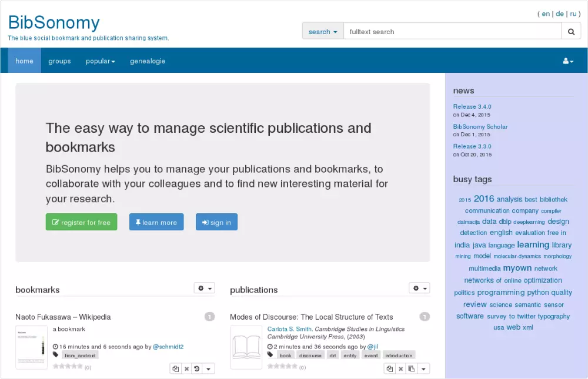Click the star rating on Modes of Discourse
588x379 pixels.
tap(282, 366)
